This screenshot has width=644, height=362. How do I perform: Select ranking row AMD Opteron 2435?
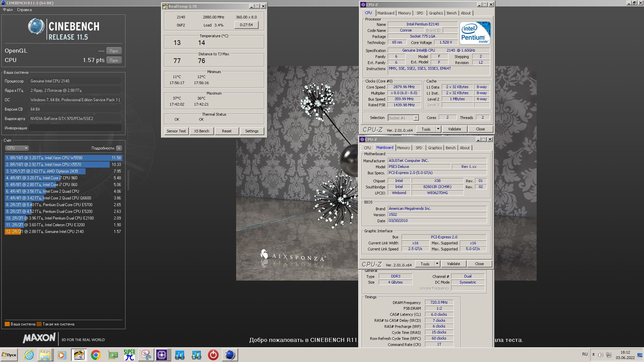pyautogui.click(x=63, y=171)
